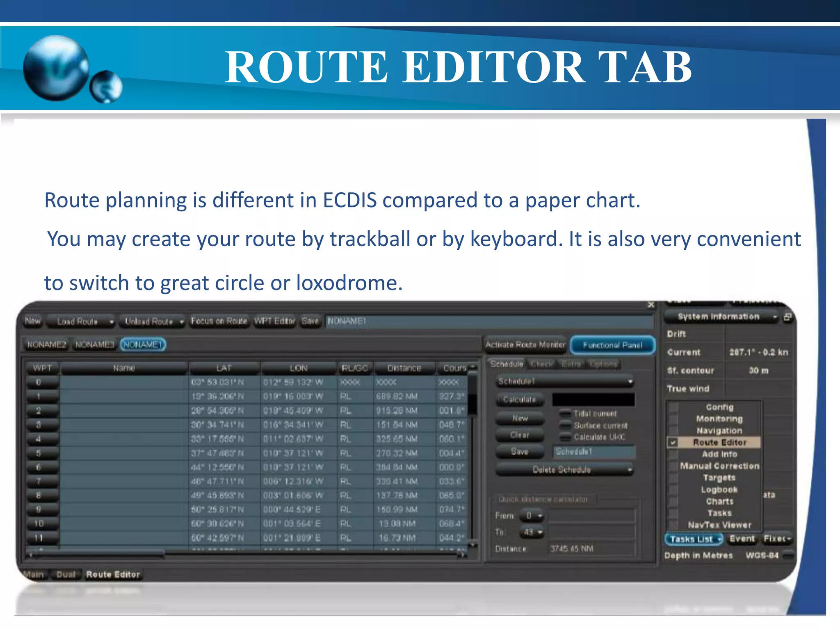Switch to the Dual bottom tab
This screenshot has width=840, height=630.
coord(66,574)
